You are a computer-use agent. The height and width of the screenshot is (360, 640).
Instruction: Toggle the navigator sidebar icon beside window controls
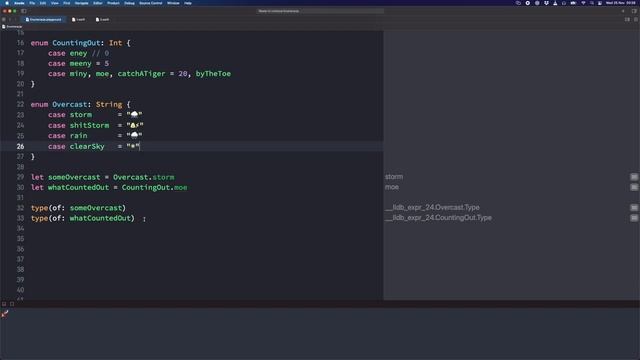[x=24, y=11]
